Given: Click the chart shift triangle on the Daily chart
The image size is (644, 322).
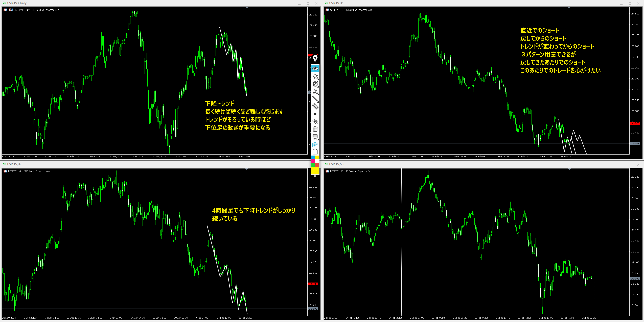Looking at the screenshot, I should [246, 8].
